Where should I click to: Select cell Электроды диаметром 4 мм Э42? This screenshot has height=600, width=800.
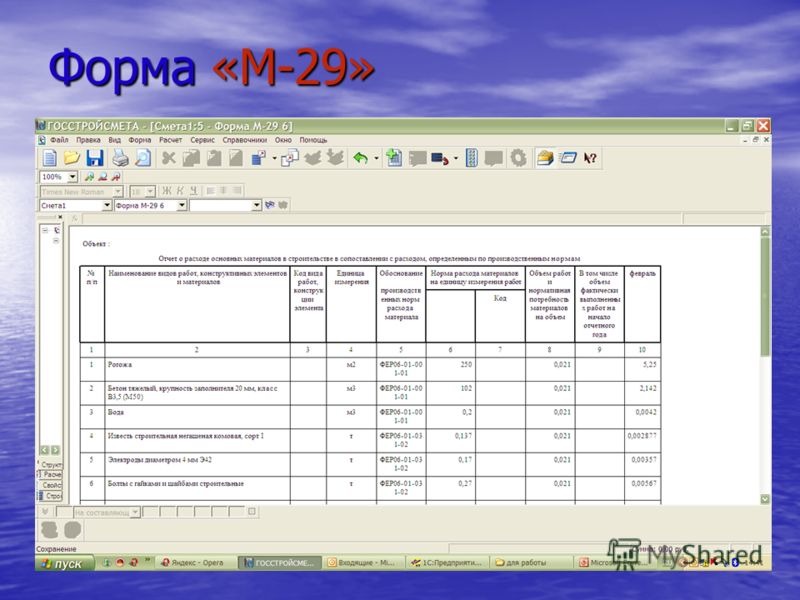197,464
